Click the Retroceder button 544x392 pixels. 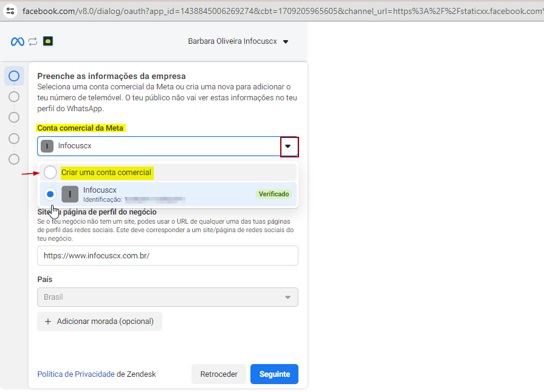pyautogui.click(x=219, y=374)
